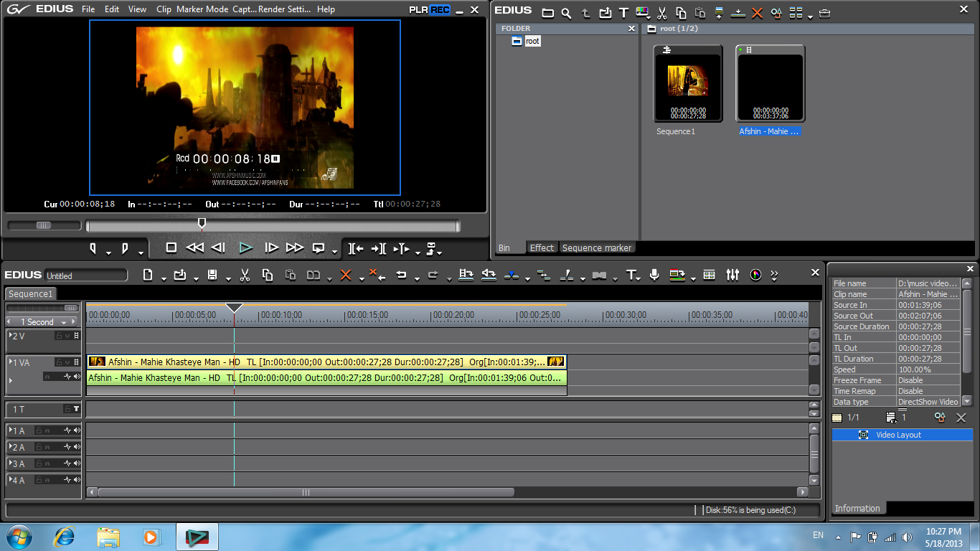Expand the 1 A audio track
This screenshot has height=551, width=980.
click(10, 430)
